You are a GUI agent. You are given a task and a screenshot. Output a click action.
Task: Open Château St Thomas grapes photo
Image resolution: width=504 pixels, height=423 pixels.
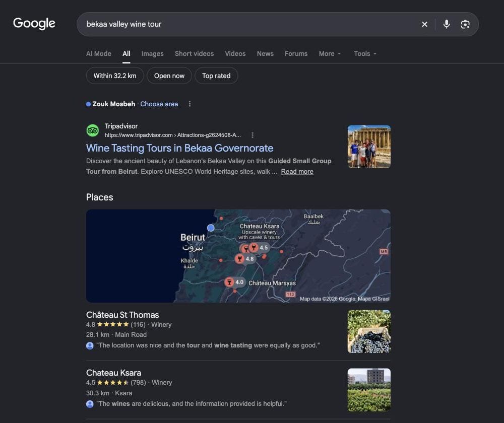pyautogui.click(x=369, y=331)
